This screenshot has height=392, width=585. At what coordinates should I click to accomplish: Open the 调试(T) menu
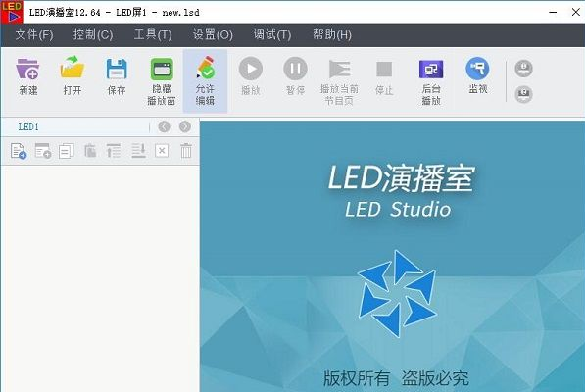tap(272, 34)
